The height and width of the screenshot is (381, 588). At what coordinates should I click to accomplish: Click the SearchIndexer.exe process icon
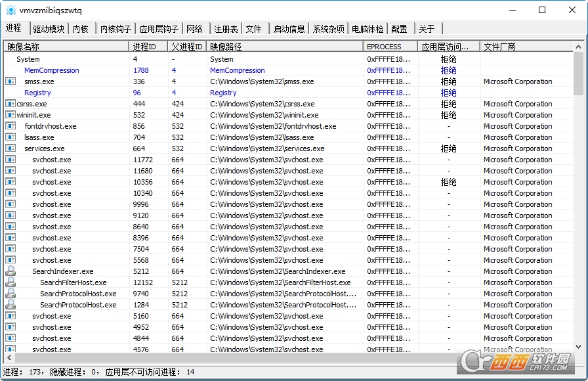[x=10, y=271]
